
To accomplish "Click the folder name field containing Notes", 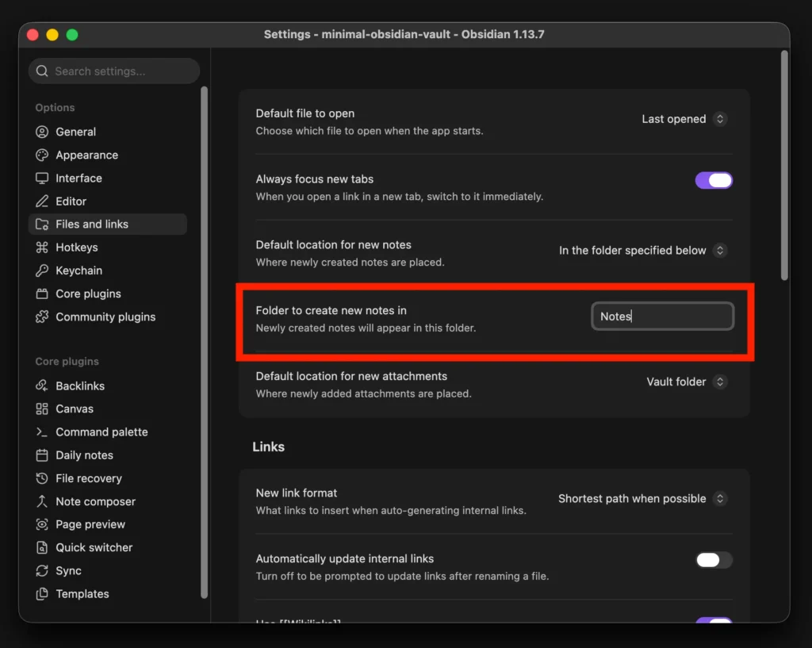I will 662,316.
